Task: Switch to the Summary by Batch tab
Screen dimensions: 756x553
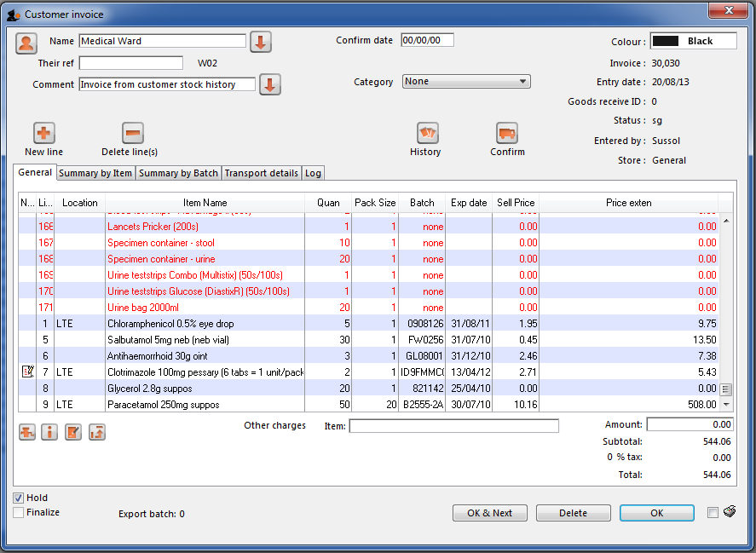Action: 178,173
